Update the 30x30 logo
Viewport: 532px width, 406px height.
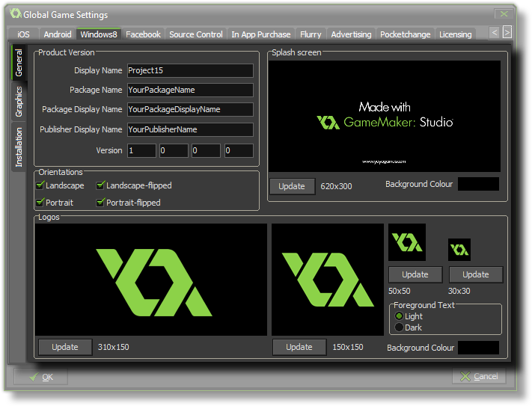[x=476, y=274]
